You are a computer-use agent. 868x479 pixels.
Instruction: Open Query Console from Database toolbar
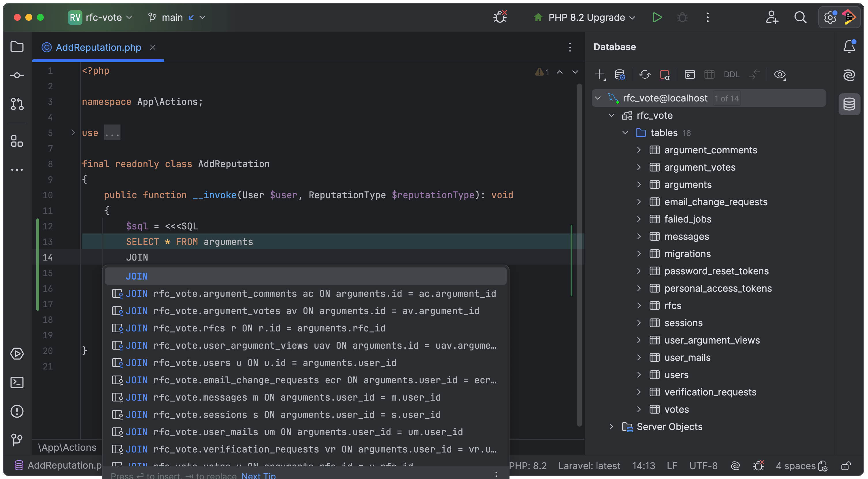[x=689, y=74]
